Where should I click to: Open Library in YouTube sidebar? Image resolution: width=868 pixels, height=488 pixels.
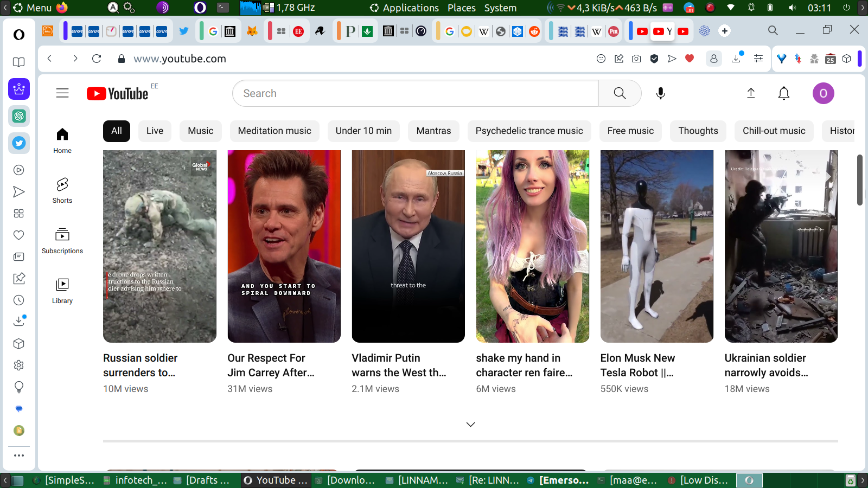click(62, 291)
